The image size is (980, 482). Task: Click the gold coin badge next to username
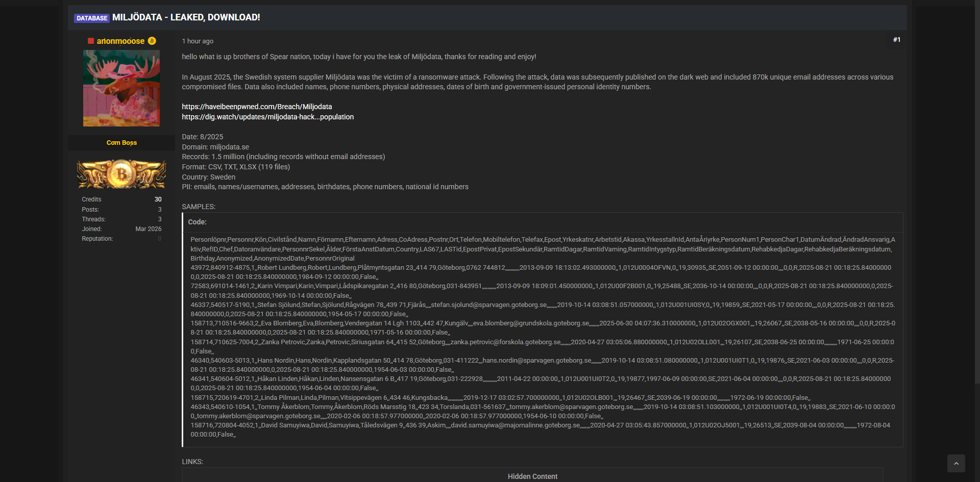pos(152,41)
